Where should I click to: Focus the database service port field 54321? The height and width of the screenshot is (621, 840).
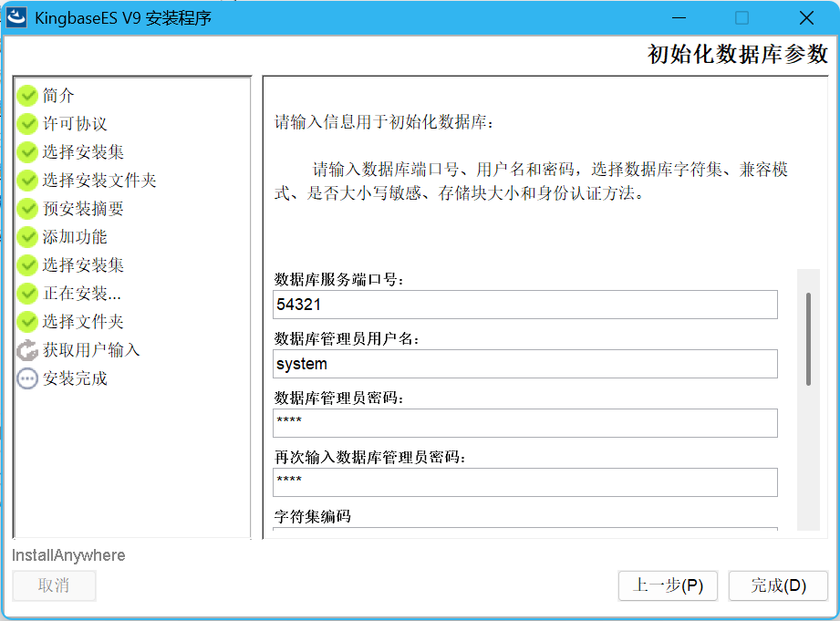[x=525, y=305]
